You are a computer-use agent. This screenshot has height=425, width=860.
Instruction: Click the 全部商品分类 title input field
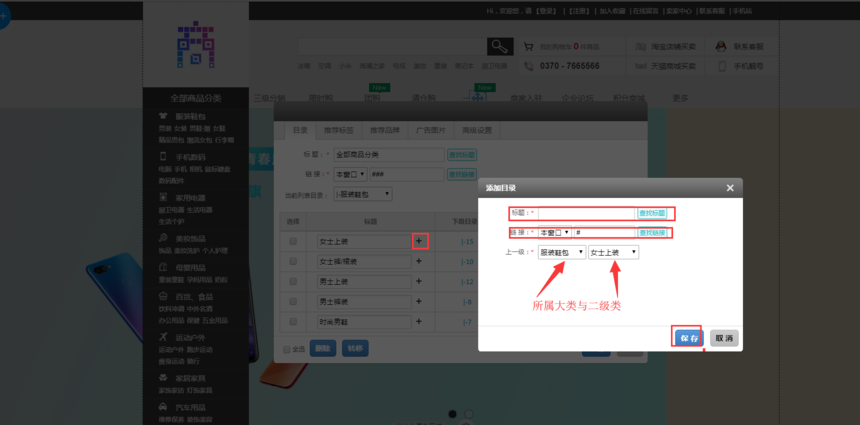(389, 155)
